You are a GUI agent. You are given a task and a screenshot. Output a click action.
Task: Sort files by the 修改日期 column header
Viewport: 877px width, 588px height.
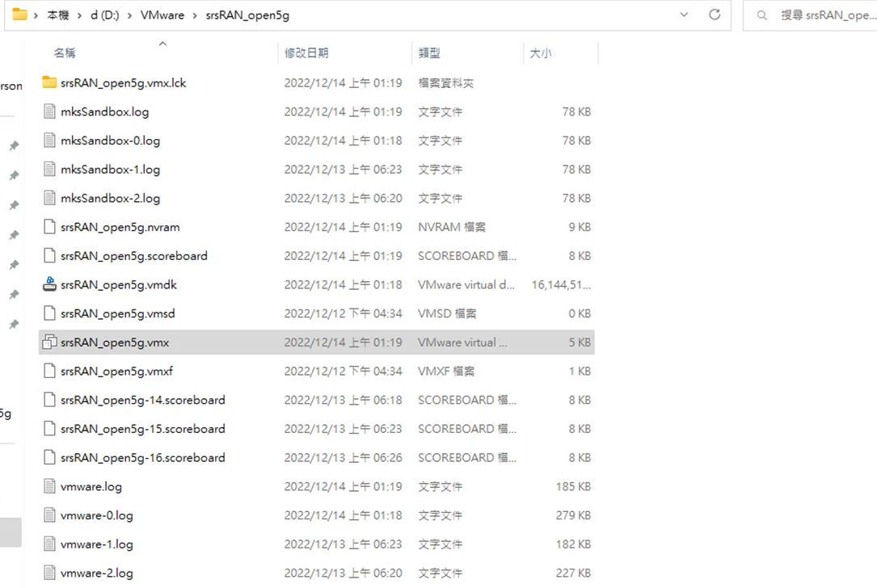(x=306, y=53)
